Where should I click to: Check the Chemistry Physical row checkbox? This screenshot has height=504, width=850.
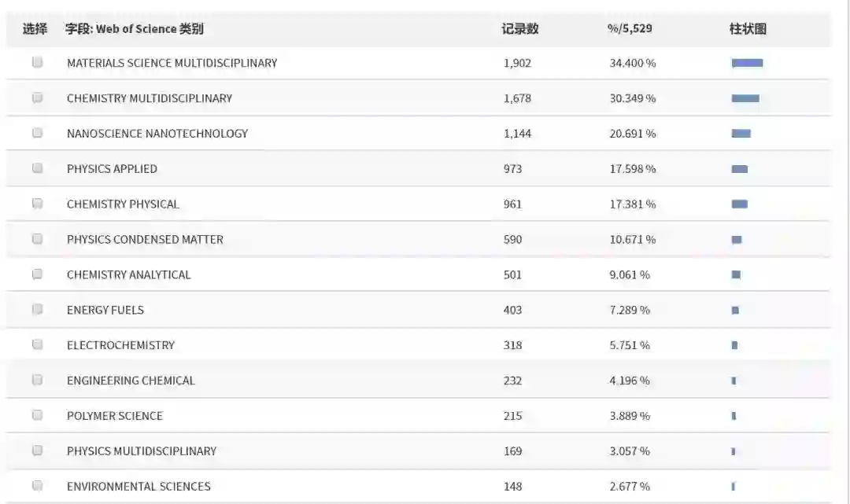point(37,203)
